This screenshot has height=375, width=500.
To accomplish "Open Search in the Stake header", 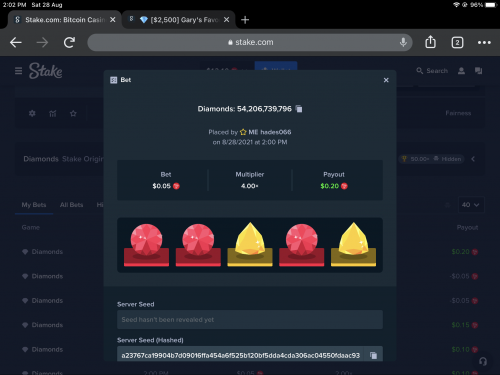I will click(432, 71).
